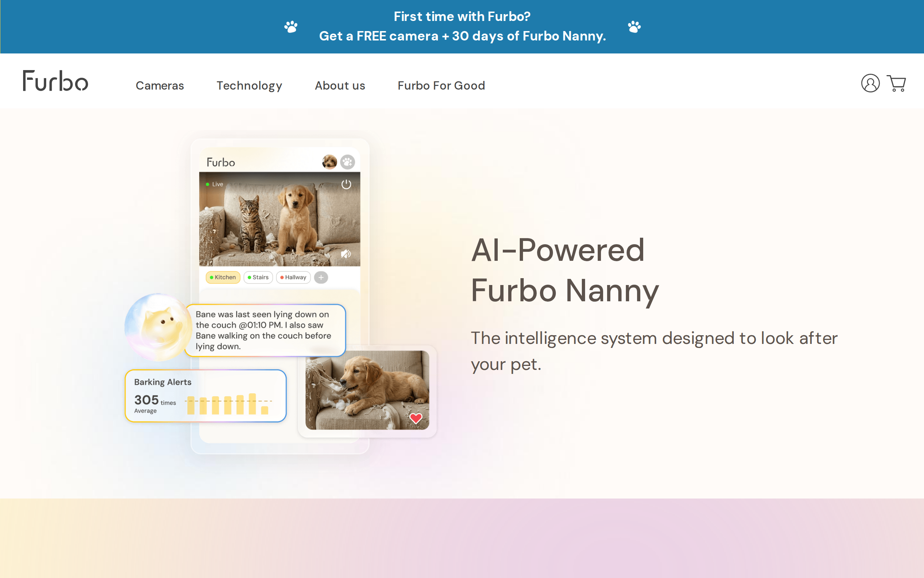Image resolution: width=924 pixels, height=578 pixels.
Task: Open the Furbo For Good menu
Action: click(441, 86)
